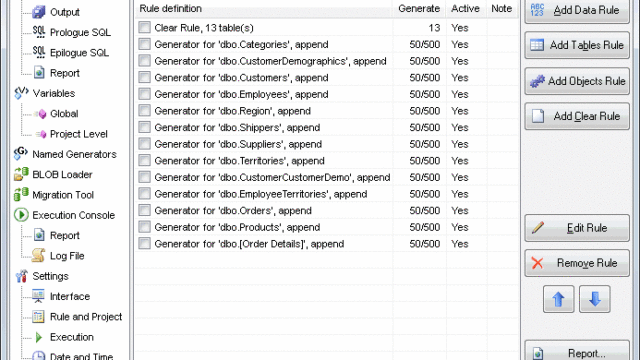This screenshot has height=360, width=640.
Task: Click the Rule and Project settings icon
Action: pyautogui.click(x=38, y=316)
